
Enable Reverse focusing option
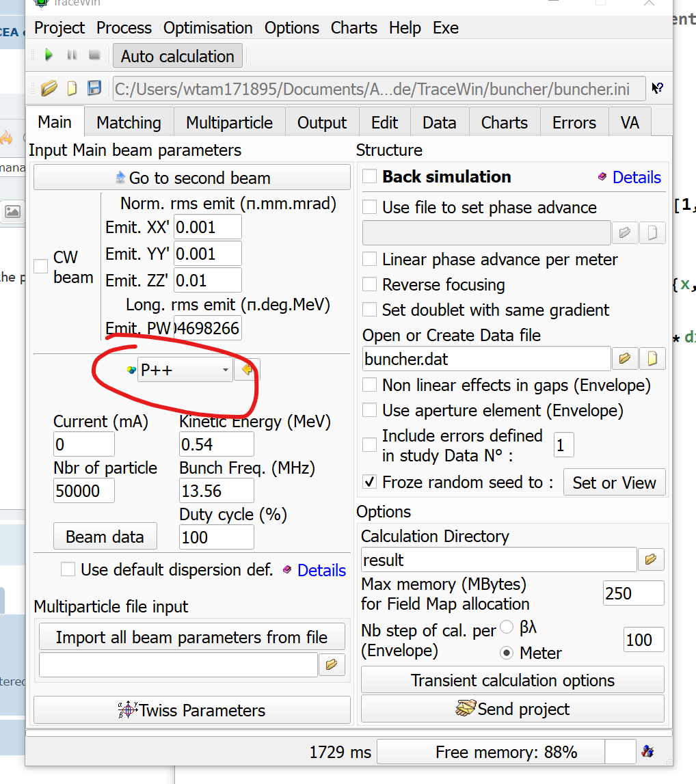(x=369, y=284)
